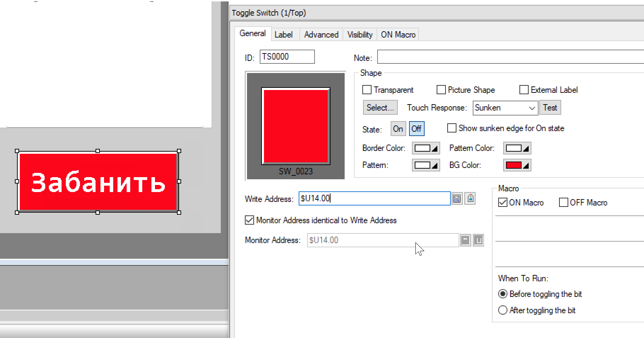Open Border Color picker dropdown
644x338 pixels.
426,148
